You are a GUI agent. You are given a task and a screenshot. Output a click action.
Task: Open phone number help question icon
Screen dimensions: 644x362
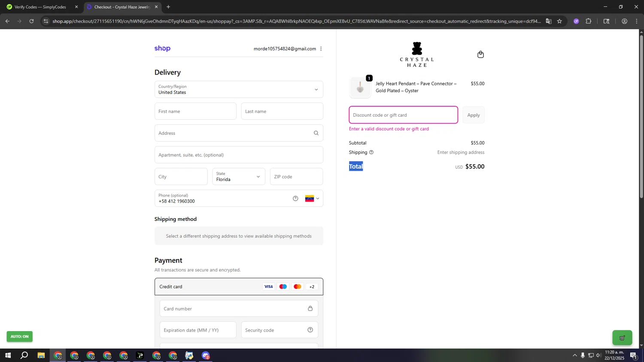[x=295, y=198]
